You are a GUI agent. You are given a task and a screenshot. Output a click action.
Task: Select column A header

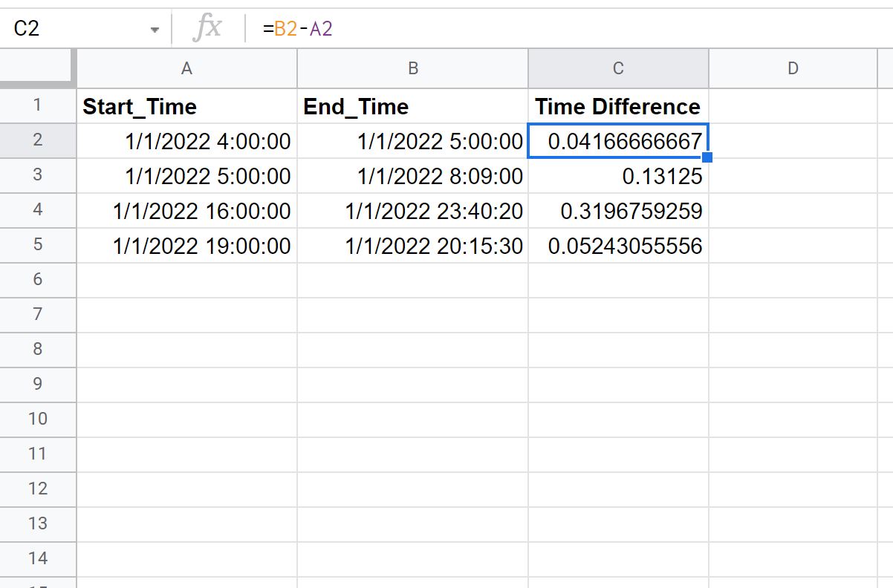[x=186, y=68]
